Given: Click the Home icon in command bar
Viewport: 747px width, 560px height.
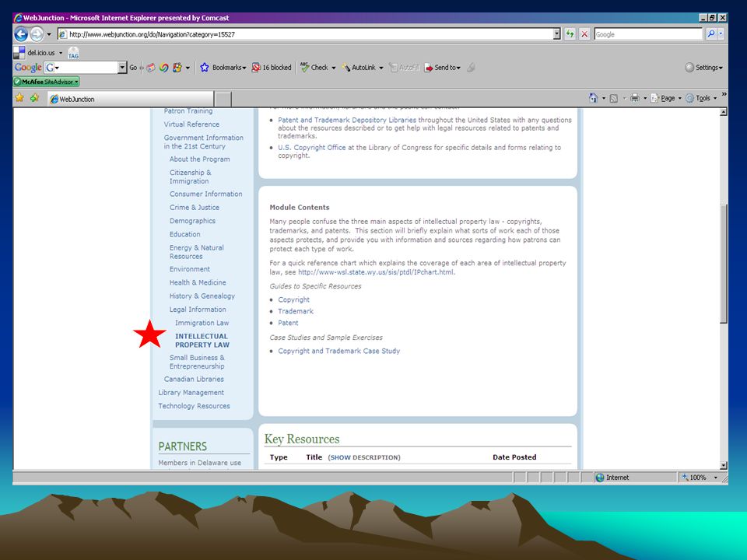Looking at the screenshot, I should point(593,98).
